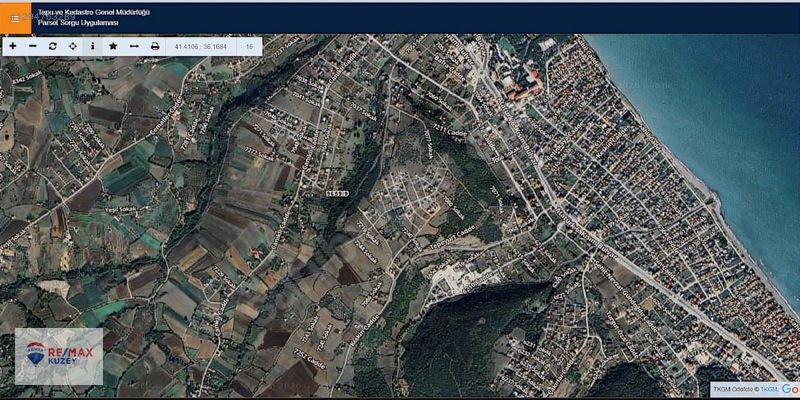Click the zoom level value 15

pyautogui.click(x=249, y=46)
